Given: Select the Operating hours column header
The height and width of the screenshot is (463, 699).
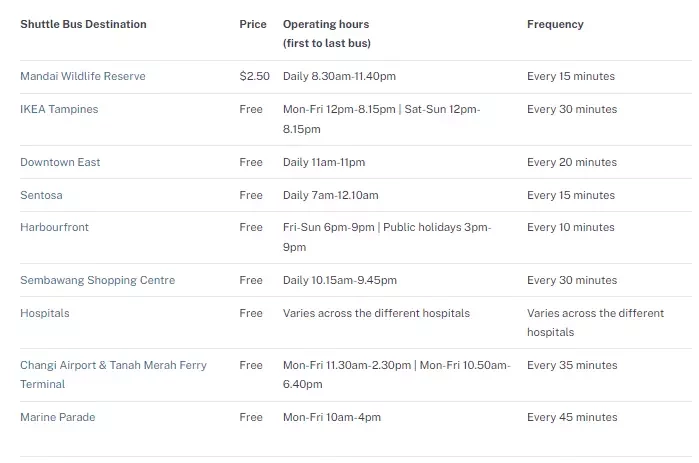Looking at the screenshot, I should coord(327,33).
